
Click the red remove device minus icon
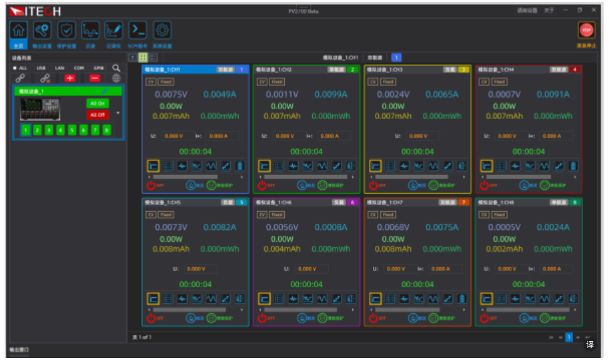[x=94, y=78]
